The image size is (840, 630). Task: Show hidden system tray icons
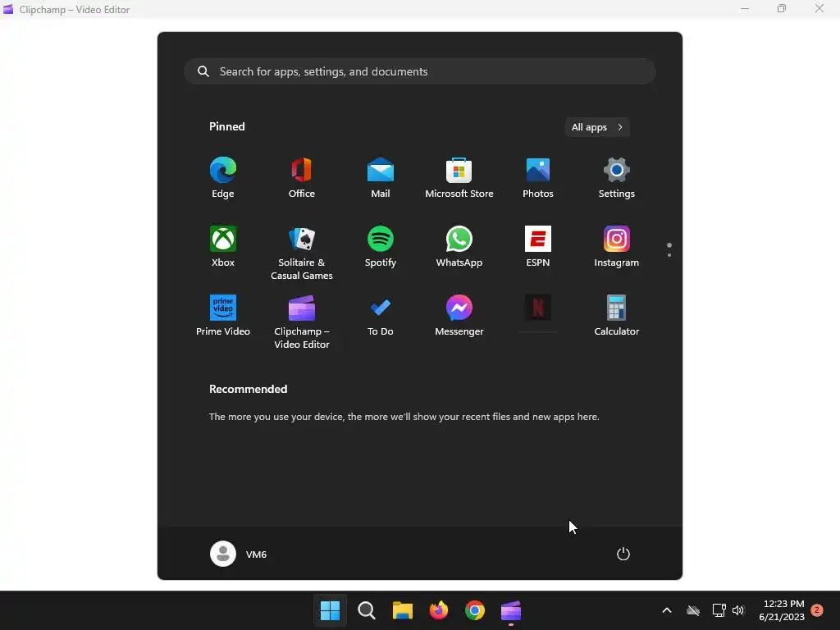click(667, 610)
